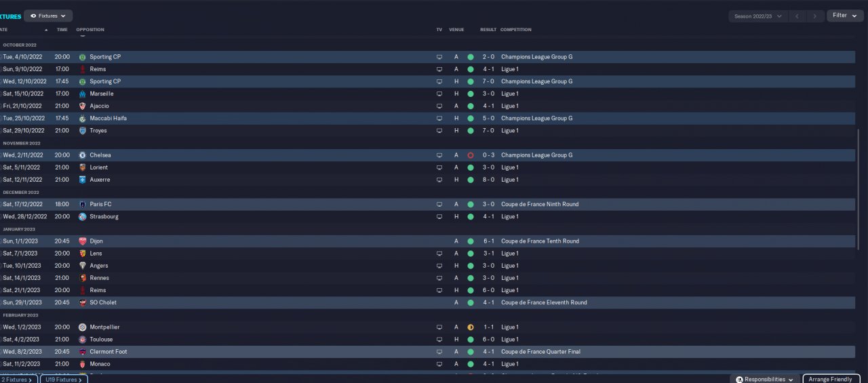
Task: Open the Fixtures view dropdown
Action: click(x=48, y=16)
